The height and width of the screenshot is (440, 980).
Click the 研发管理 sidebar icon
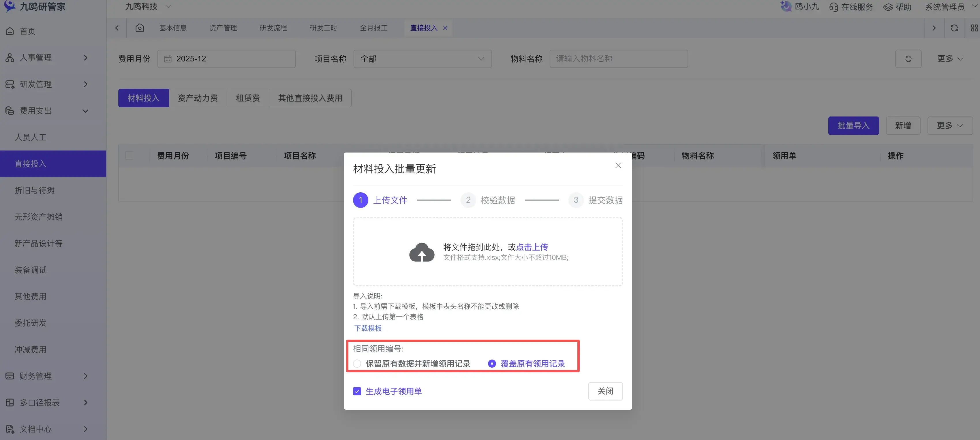click(10, 84)
